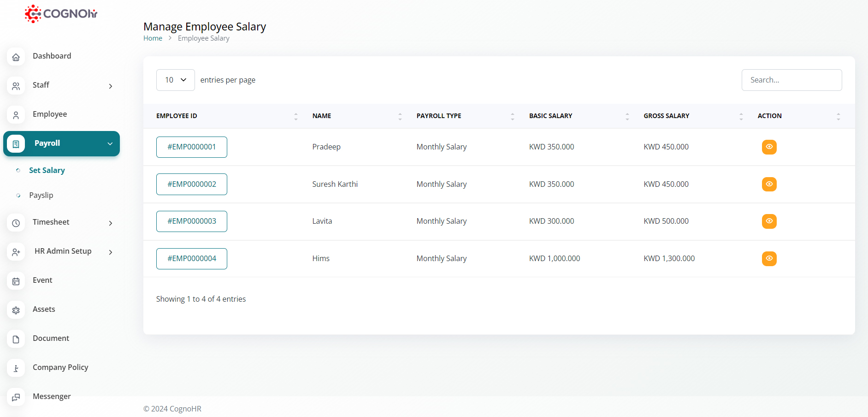868x417 pixels.
Task: Expand the HR Admin Setup submenu
Action: pos(110,252)
